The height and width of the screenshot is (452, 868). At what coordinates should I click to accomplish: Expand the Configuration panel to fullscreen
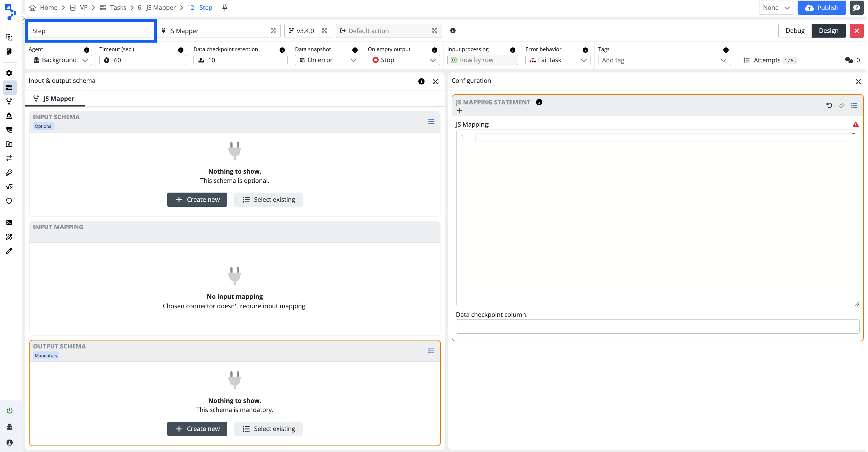pyautogui.click(x=858, y=81)
